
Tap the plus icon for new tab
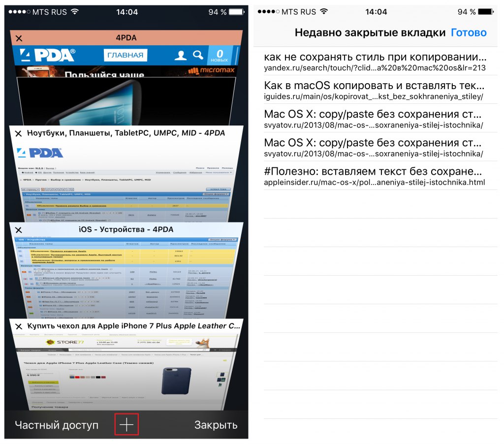click(x=126, y=425)
